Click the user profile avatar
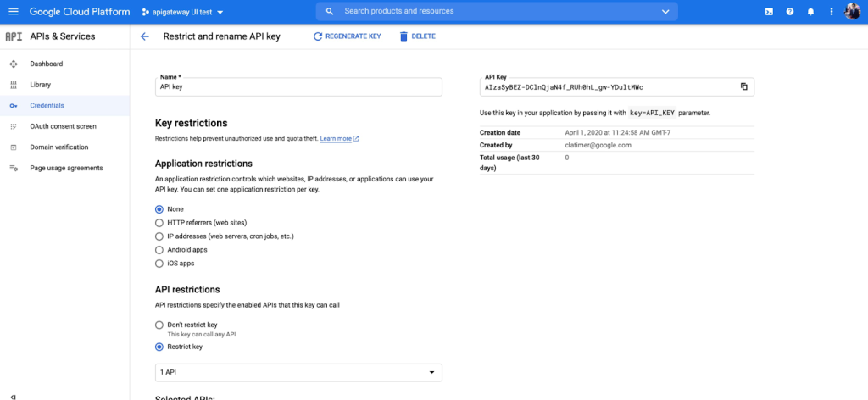The width and height of the screenshot is (868, 400). [853, 12]
